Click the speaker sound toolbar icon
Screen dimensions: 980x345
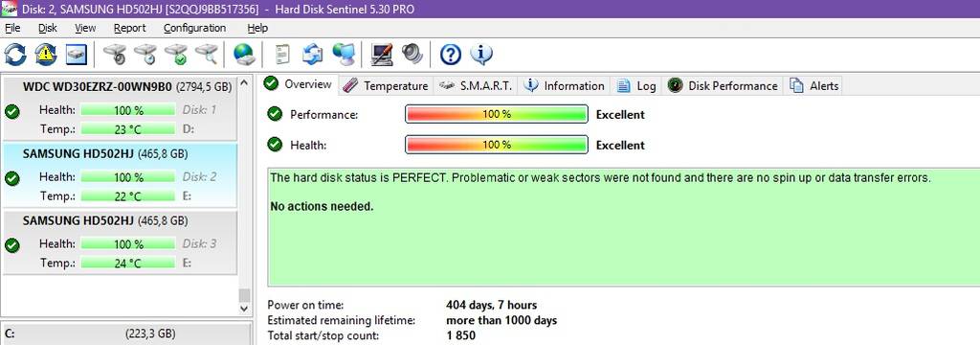coord(412,55)
